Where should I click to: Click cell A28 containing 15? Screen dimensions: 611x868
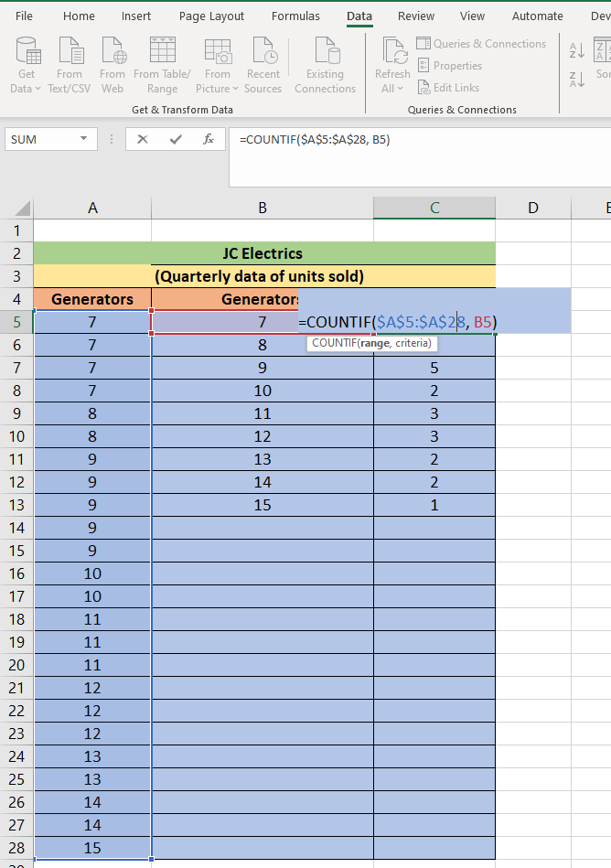click(92, 848)
